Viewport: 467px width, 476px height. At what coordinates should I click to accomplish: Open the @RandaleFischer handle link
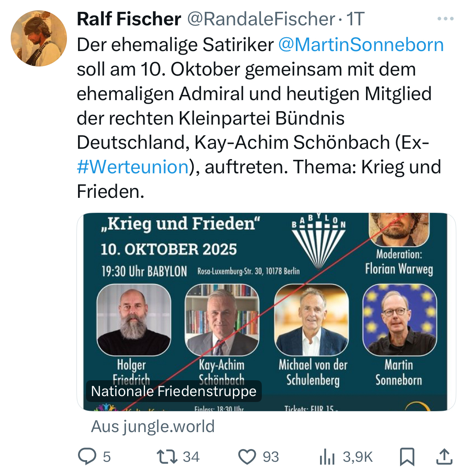tap(261, 19)
